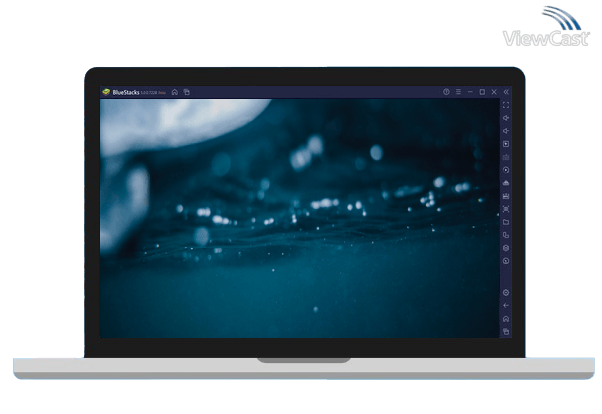Take a screenshot using the sidebar capture icon

[506, 209]
